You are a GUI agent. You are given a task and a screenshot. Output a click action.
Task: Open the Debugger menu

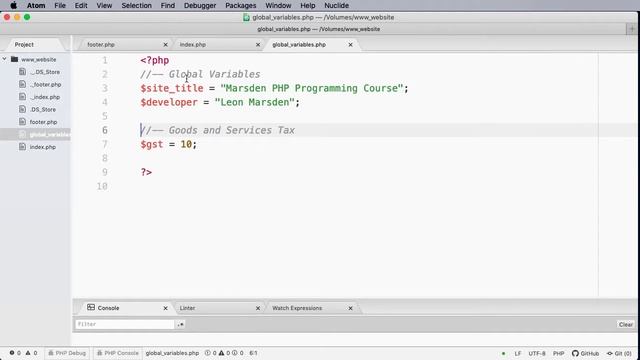tap(200, 5)
